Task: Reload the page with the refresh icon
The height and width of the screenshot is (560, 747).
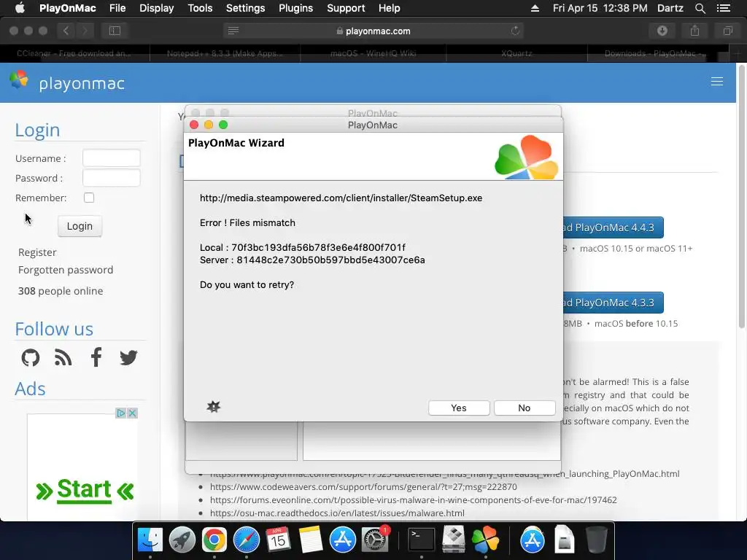Action: point(515,31)
